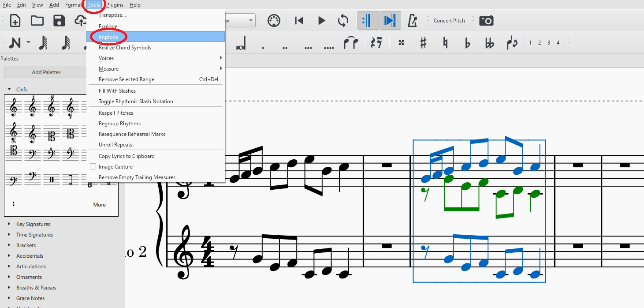Open the Plugins menu
This screenshot has width=644, height=308.
pos(115,5)
